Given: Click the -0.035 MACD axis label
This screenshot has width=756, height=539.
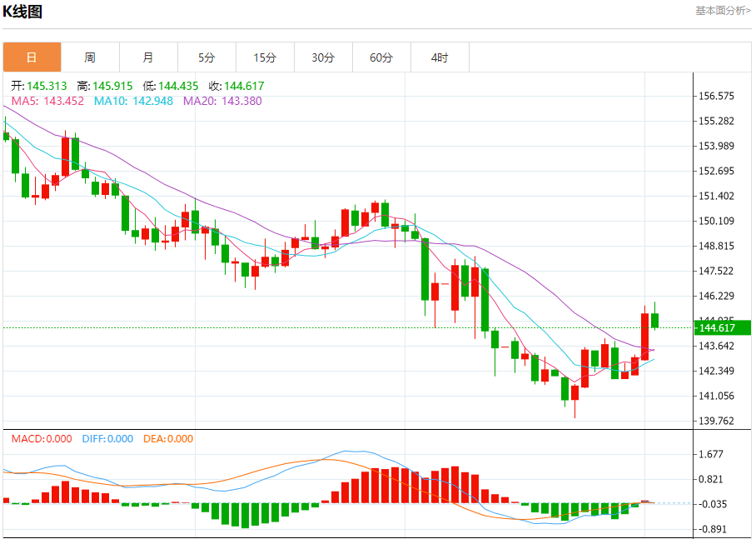Looking at the screenshot, I should [x=711, y=504].
